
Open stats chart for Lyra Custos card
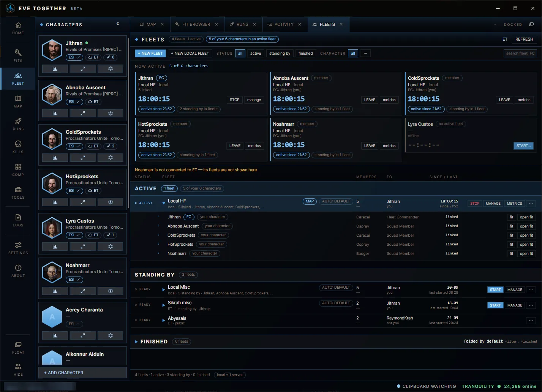pyautogui.click(x=55, y=247)
